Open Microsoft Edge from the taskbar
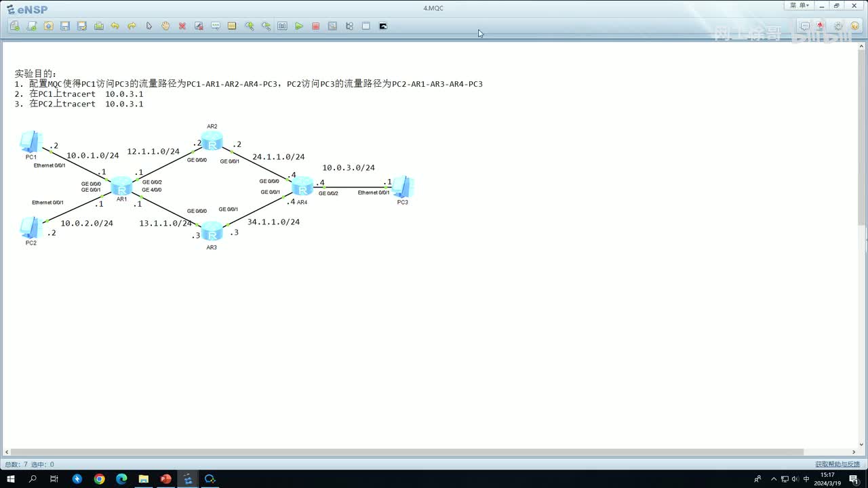This screenshot has width=868, height=488. (x=121, y=479)
